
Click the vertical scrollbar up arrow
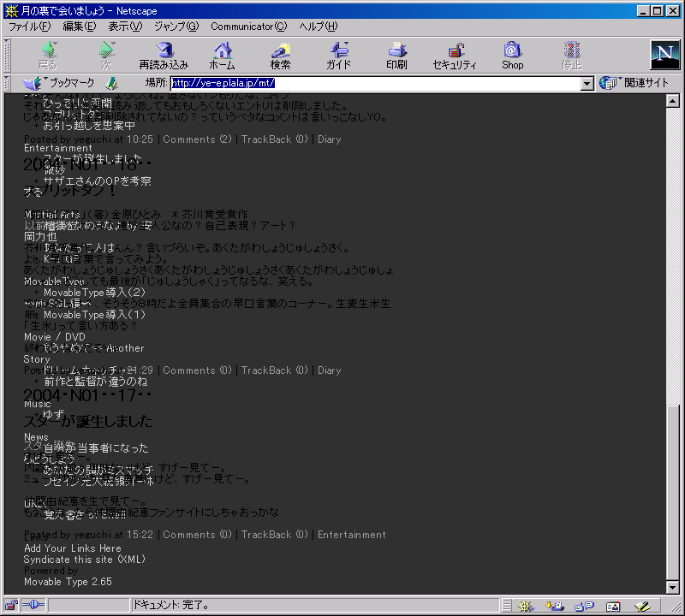[x=673, y=101]
